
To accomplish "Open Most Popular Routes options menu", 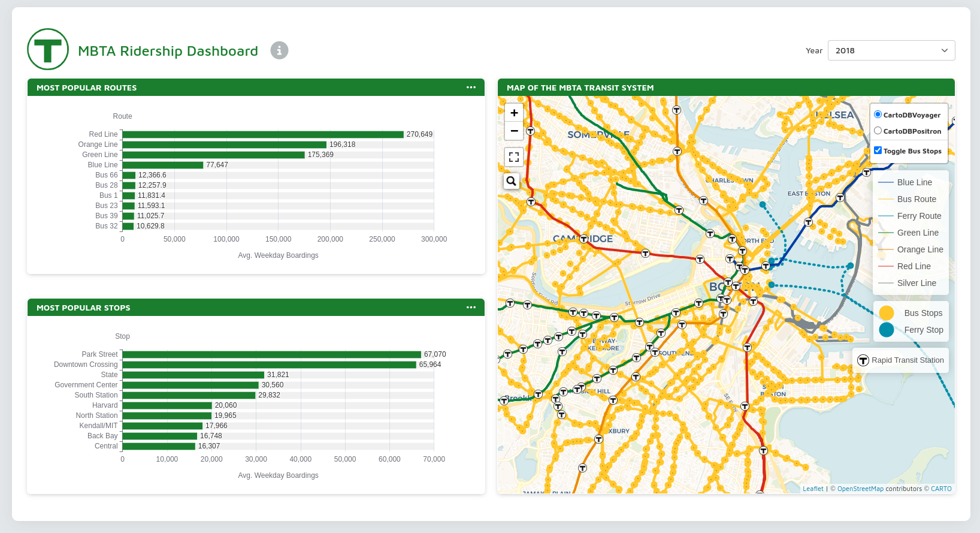I will tap(471, 88).
